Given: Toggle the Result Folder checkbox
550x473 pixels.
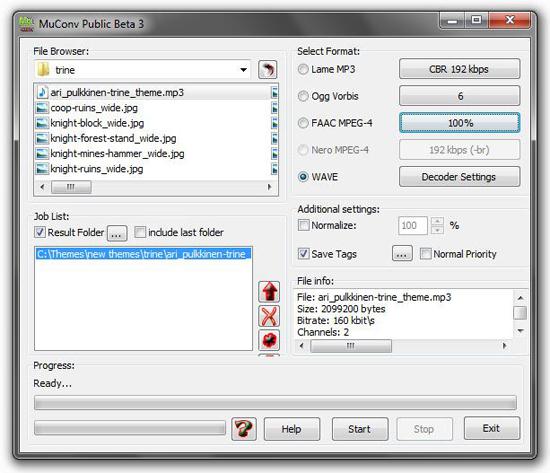Looking at the screenshot, I should pos(40,232).
